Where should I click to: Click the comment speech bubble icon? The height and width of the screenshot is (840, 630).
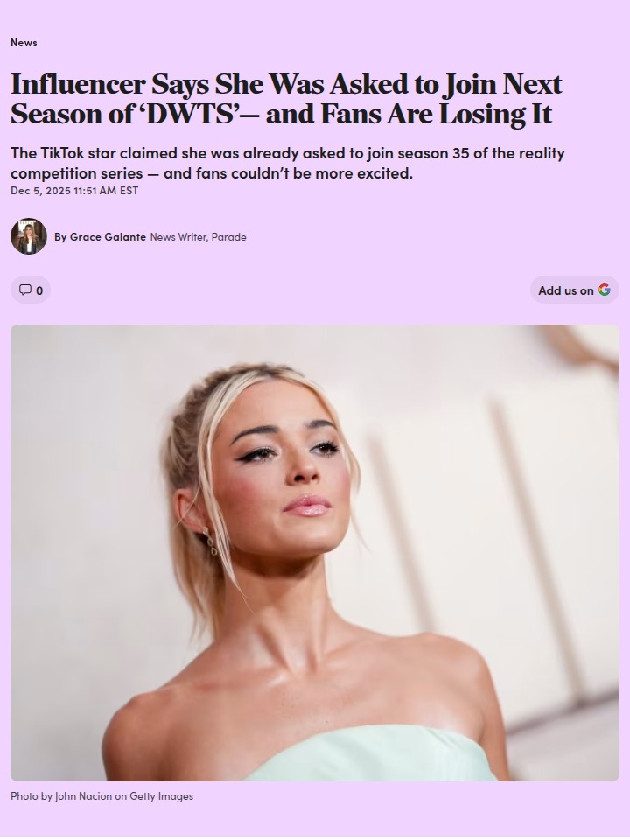tap(25, 290)
